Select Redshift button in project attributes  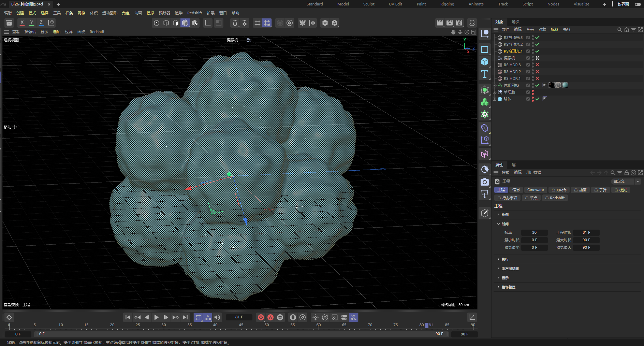(x=555, y=198)
